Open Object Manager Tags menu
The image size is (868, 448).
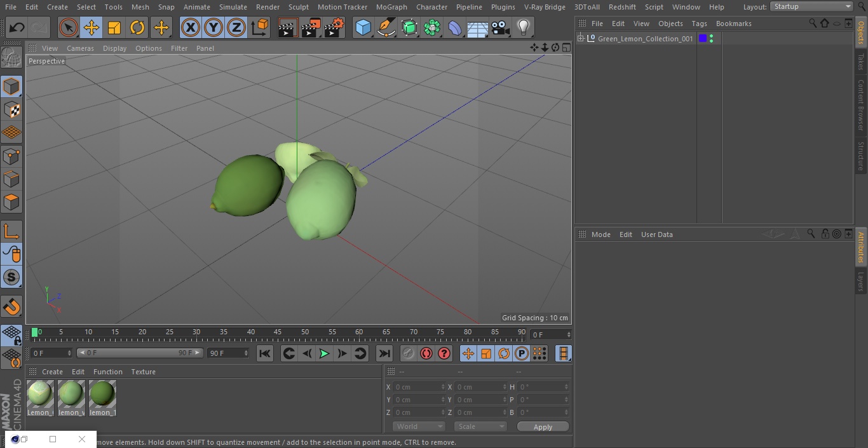(x=699, y=24)
